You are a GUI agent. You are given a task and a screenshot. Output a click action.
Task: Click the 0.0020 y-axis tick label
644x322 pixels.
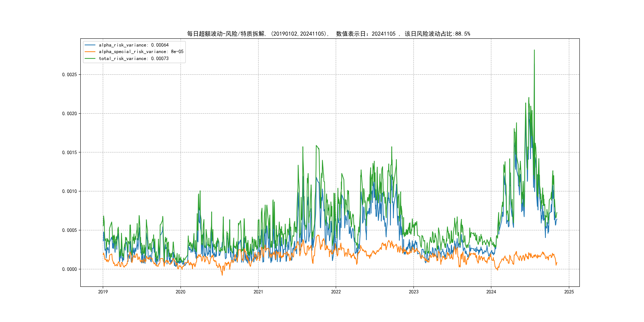tap(70, 113)
